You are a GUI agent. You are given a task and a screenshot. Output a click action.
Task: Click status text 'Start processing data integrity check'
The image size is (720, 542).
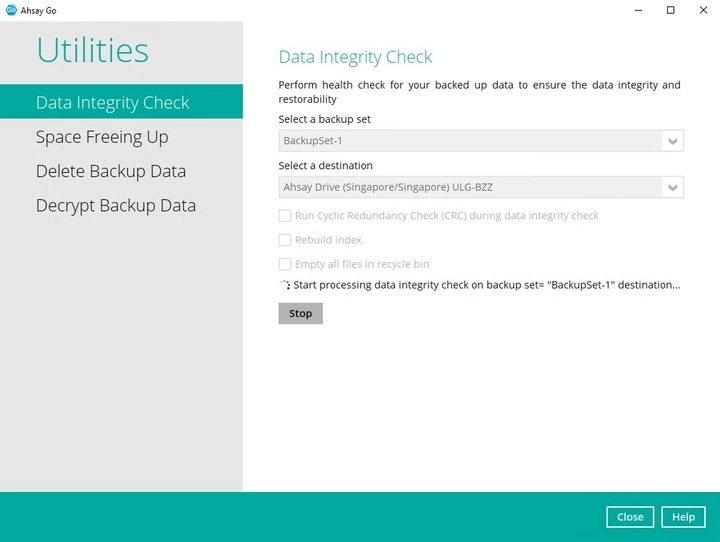[487, 285]
